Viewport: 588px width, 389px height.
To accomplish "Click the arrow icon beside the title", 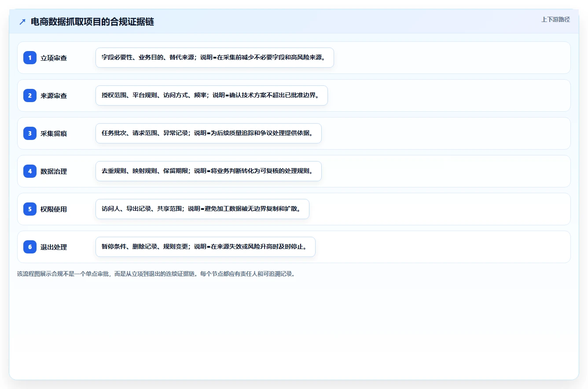I will [x=22, y=22].
